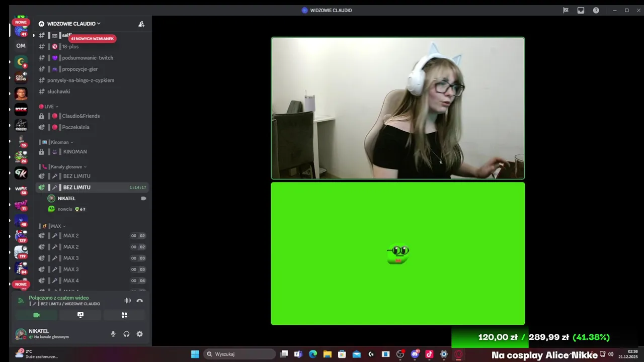Click the Wyszukaj taskbar search field

pyautogui.click(x=239, y=354)
